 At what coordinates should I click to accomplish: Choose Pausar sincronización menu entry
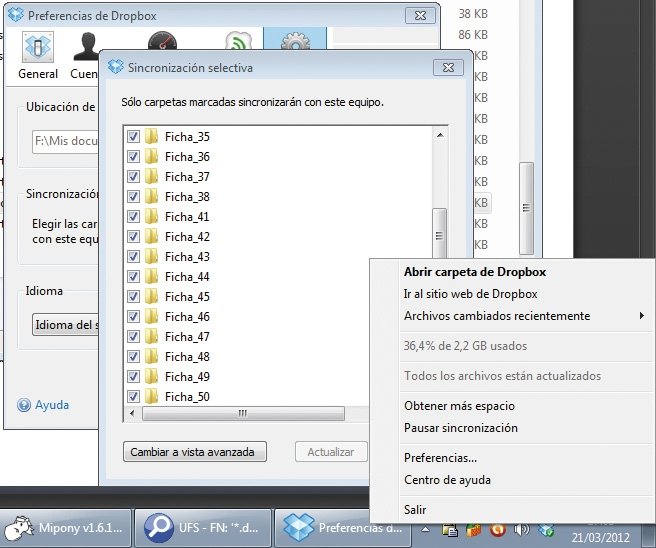[x=461, y=428]
